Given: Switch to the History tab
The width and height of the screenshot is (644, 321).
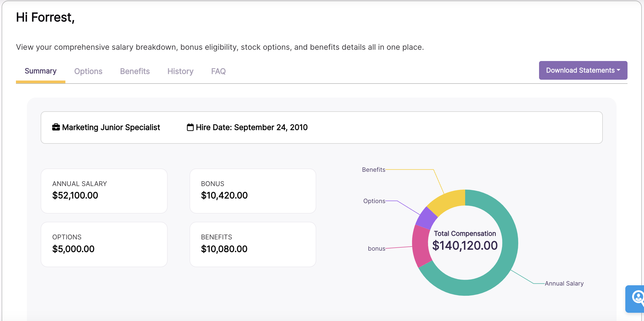Looking at the screenshot, I should [180, 71].
